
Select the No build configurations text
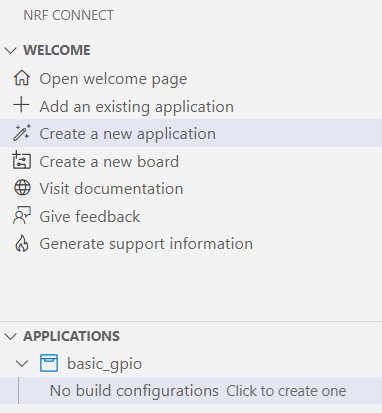point(134,391)
